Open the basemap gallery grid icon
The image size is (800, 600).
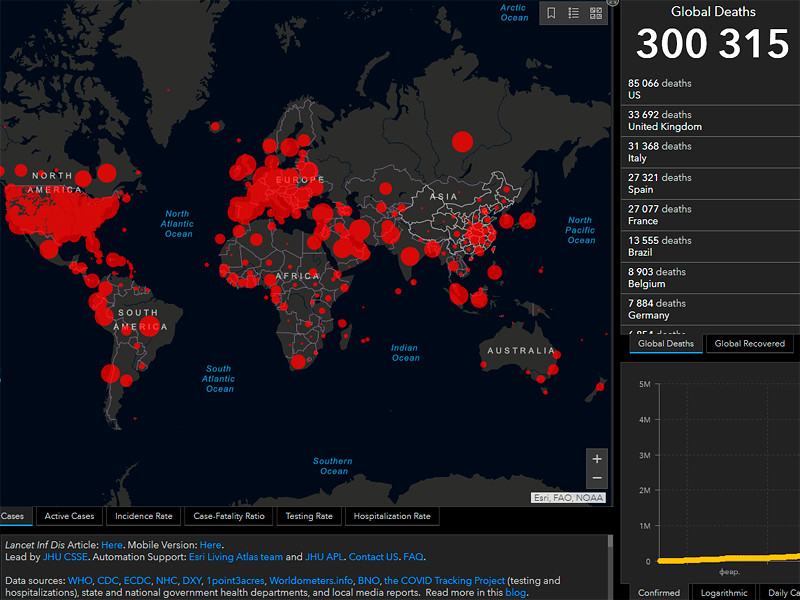597,13
